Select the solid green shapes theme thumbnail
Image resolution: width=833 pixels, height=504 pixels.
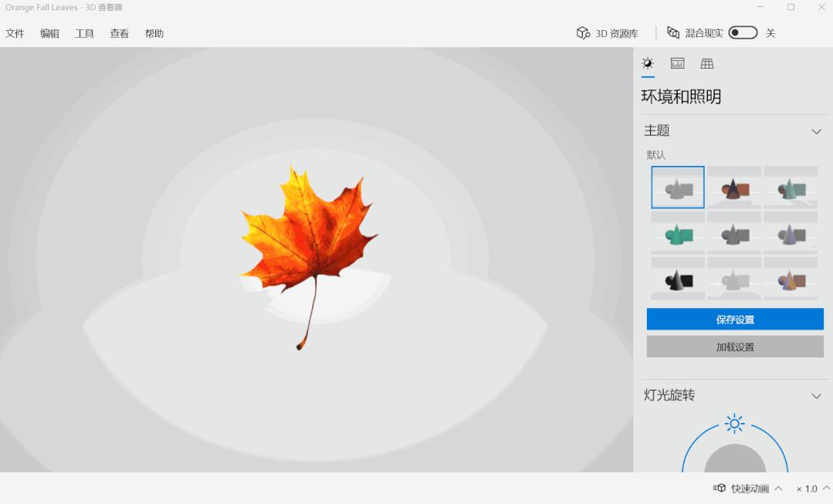click(678, 234)
